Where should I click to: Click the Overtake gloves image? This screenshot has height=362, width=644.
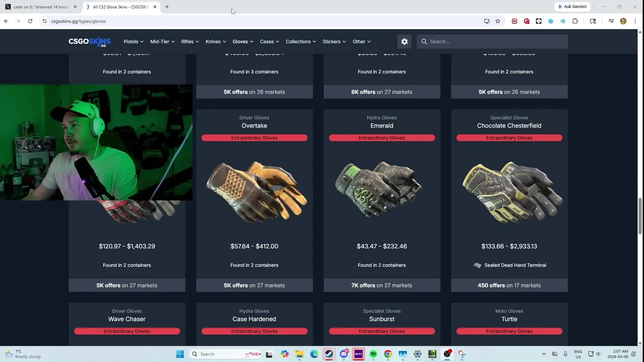point(256,191)
